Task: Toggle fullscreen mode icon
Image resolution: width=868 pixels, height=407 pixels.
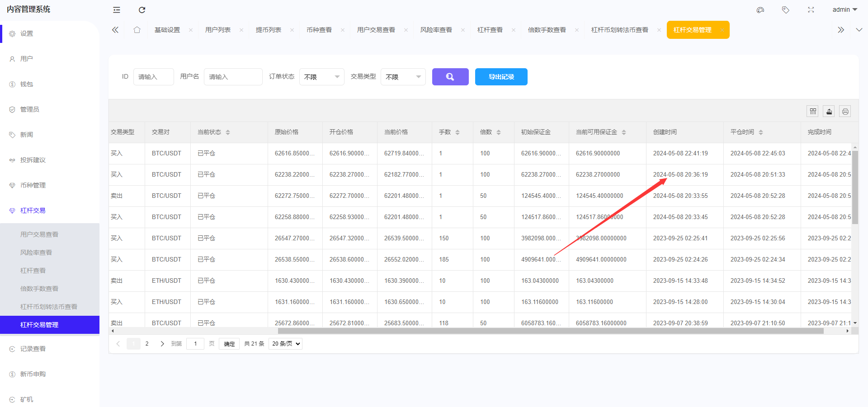Action: pyautogui.click(x=811, y=10)
